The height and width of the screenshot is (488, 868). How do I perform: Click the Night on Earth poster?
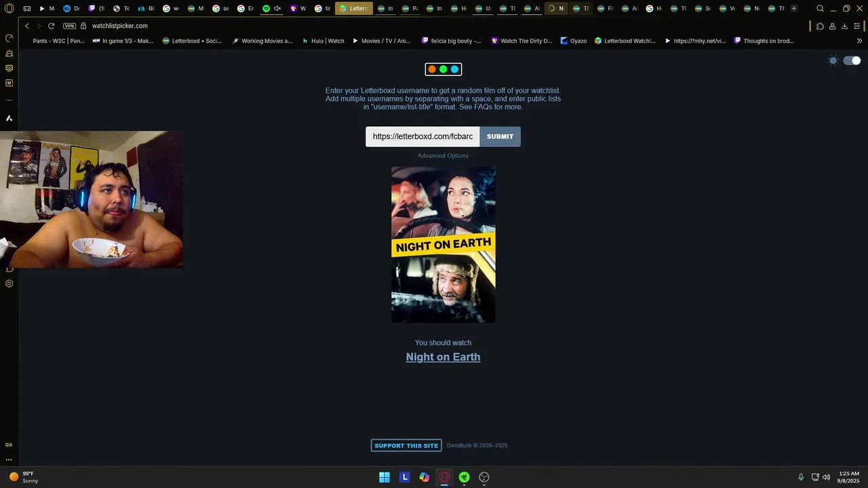(x=443, y=245)
